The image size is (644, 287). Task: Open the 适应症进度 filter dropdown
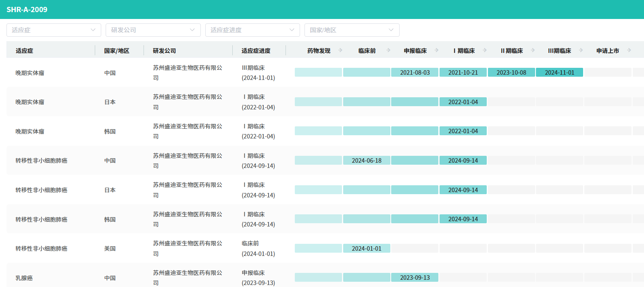coord(252,30)
